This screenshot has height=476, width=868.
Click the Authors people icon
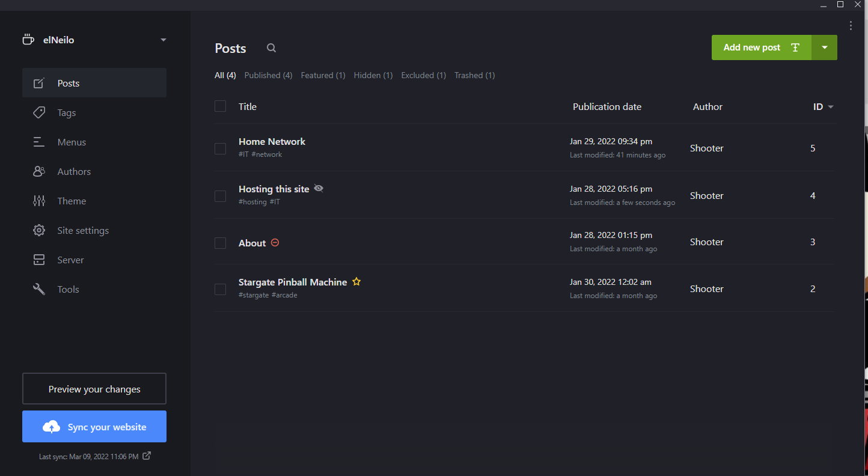tap(39, 171)
